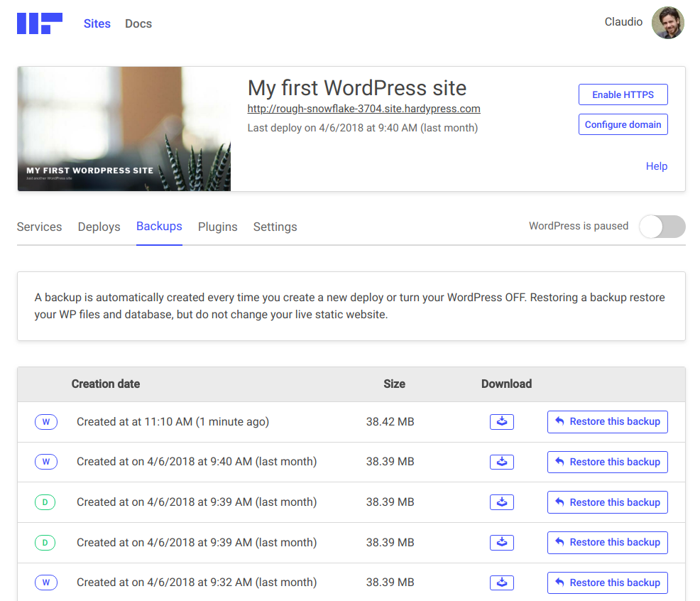Click the site preview thumbnail image

click(124, 129)
